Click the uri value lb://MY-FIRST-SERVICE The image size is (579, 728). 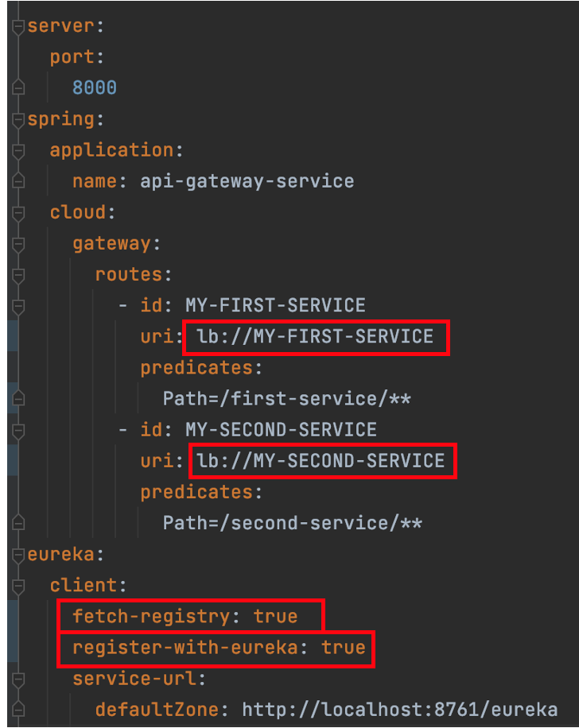click(315, 337)
